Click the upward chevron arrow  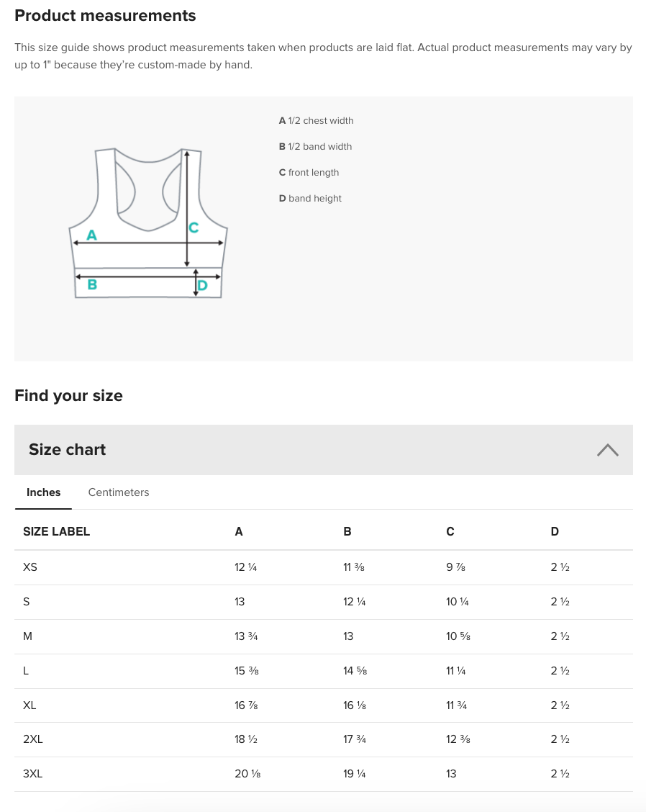pyautogui.click(x=607, y=449)
